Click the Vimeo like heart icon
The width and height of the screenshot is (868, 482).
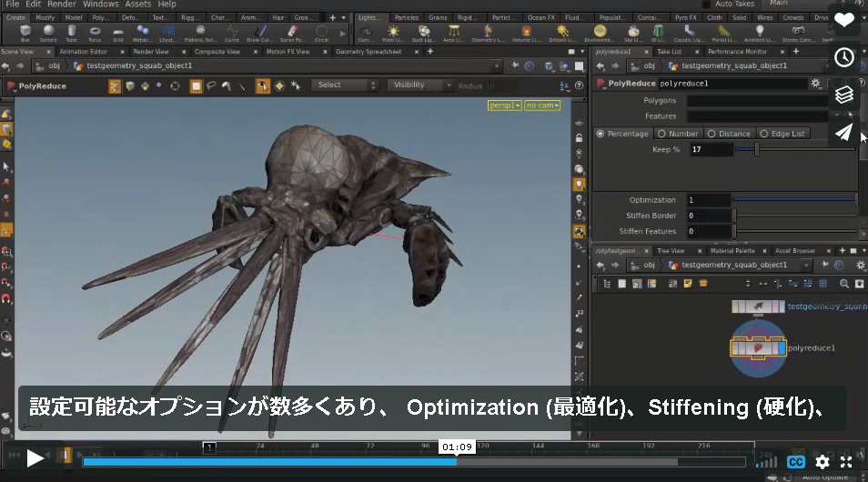(x=844, y=21)
